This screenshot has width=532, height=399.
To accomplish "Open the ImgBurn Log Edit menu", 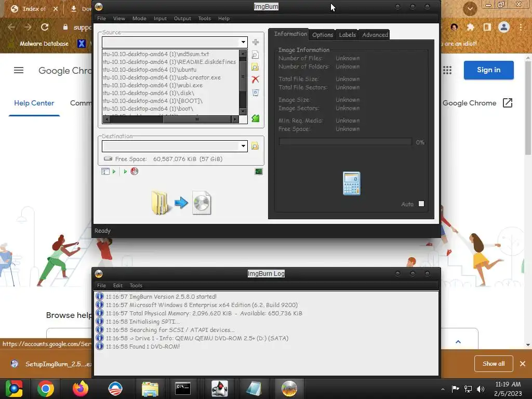I will (118, 285).
